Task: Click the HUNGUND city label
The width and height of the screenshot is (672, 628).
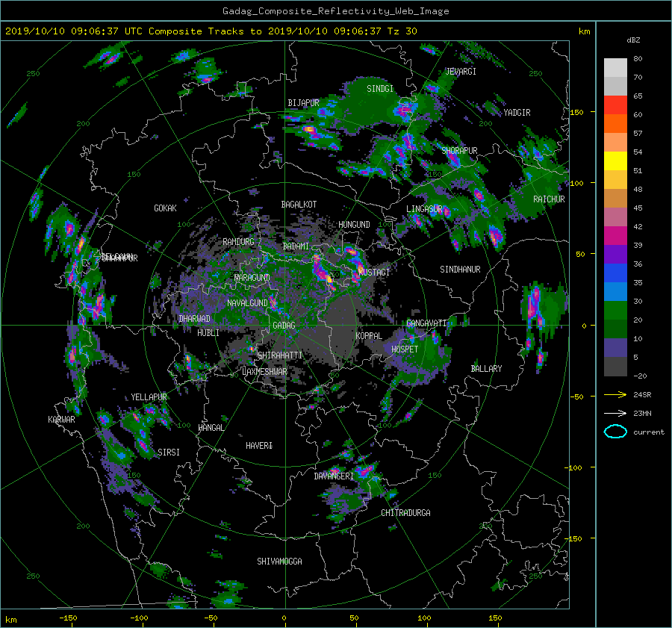Action: [x=354, y=225]
